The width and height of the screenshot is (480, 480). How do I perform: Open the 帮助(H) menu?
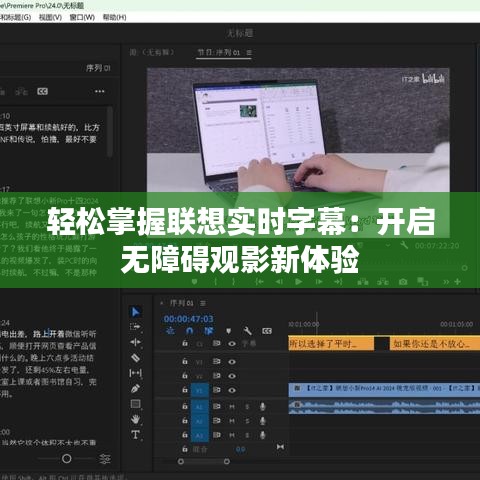coord(114,17)
